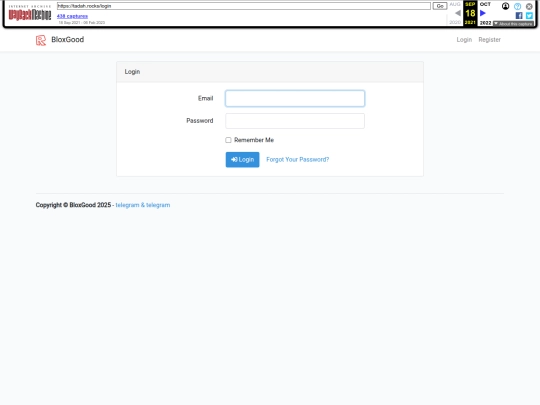This screenshot has width=540, height=405.
Task: Open the 438 captures link
Action: coord(72,16)
